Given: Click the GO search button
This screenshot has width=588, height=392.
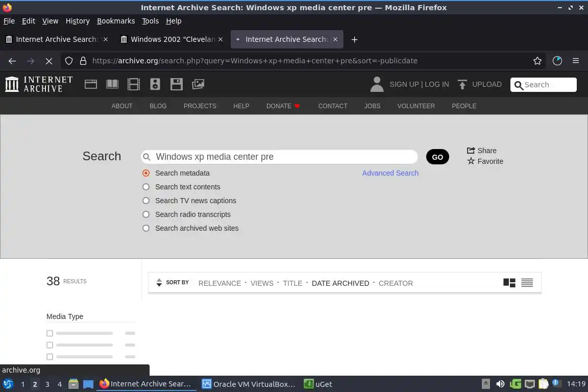Looking at the screenshot, I should [437, 157].
